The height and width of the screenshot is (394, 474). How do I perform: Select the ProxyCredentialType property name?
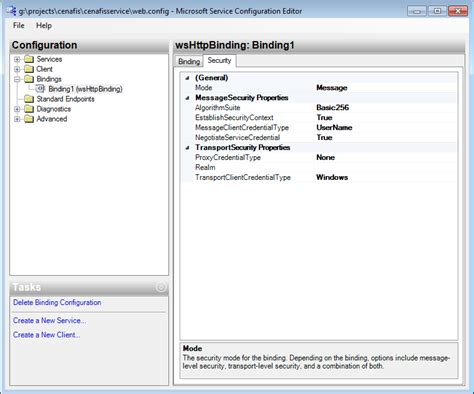pos(228,157)
